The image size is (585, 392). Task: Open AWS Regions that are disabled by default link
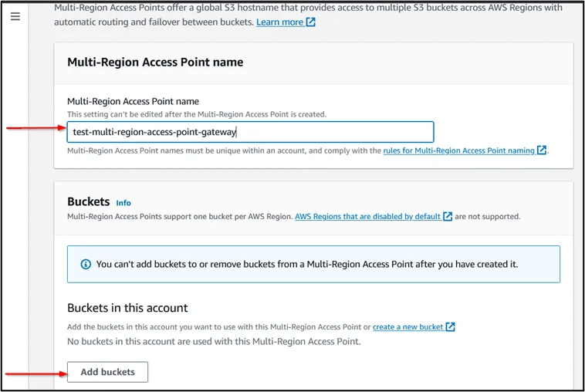click(x=374, y=216)
